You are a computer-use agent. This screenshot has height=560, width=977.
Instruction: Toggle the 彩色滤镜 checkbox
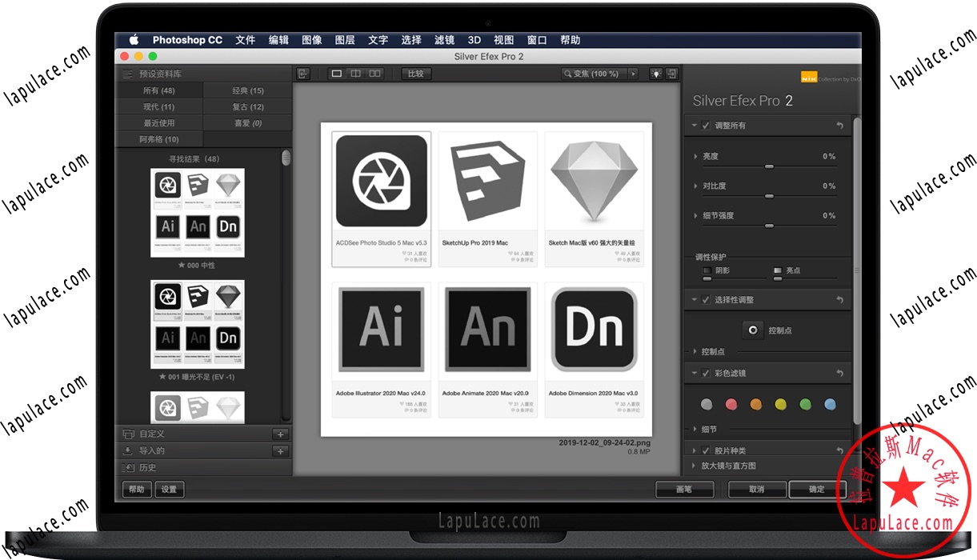pos(704,373)
